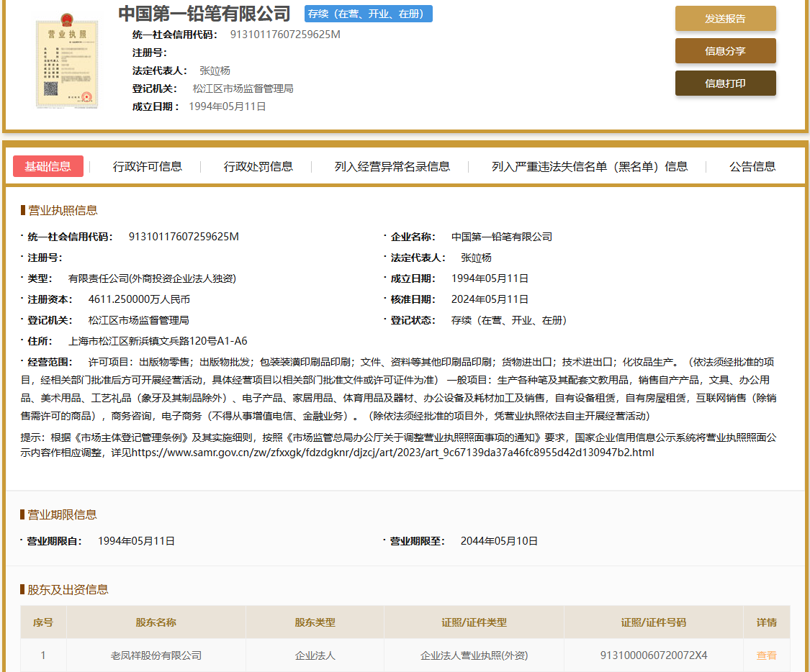Click the 营业执照信息 section heading
The image size is (810, 672).
tap(63, 210)
